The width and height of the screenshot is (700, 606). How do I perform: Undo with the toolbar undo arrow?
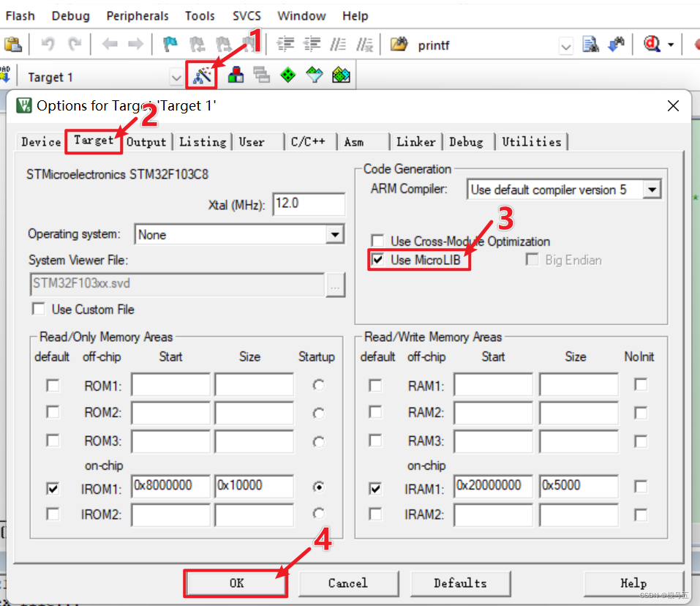tap(48, 44)
